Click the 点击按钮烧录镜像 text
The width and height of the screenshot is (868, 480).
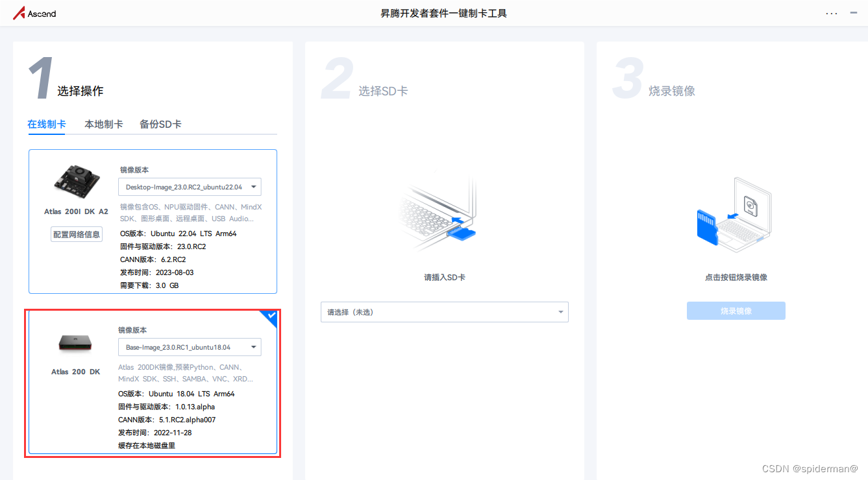(736, 277)
